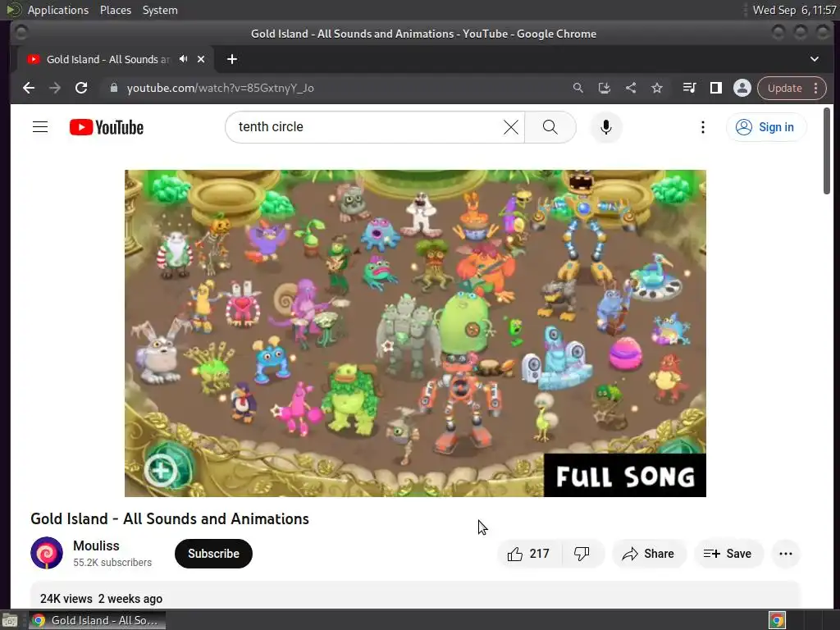Select the Gold Island browser tab
840x630 pixels.
click(115, 59)
